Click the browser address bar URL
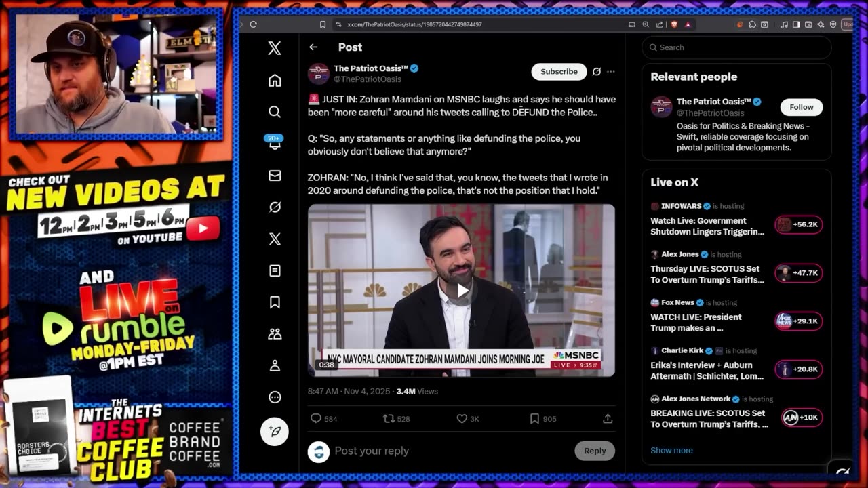 coord(414,24)
